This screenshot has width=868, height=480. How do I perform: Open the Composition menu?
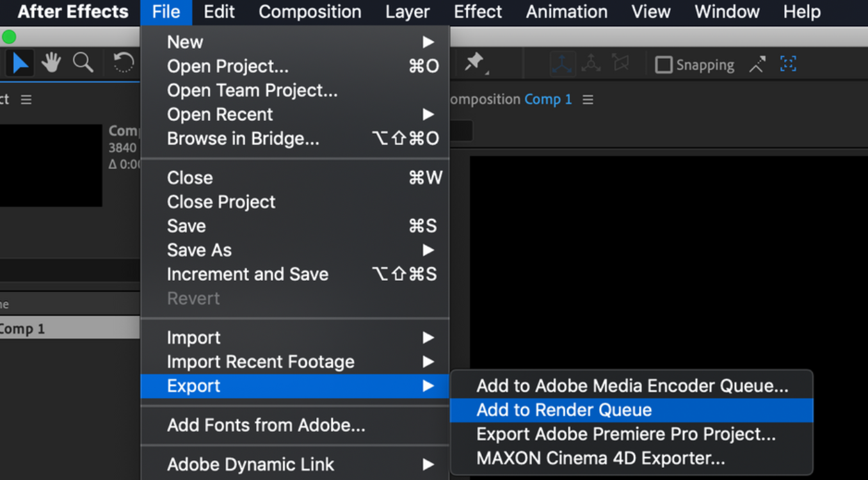[310, 12]
